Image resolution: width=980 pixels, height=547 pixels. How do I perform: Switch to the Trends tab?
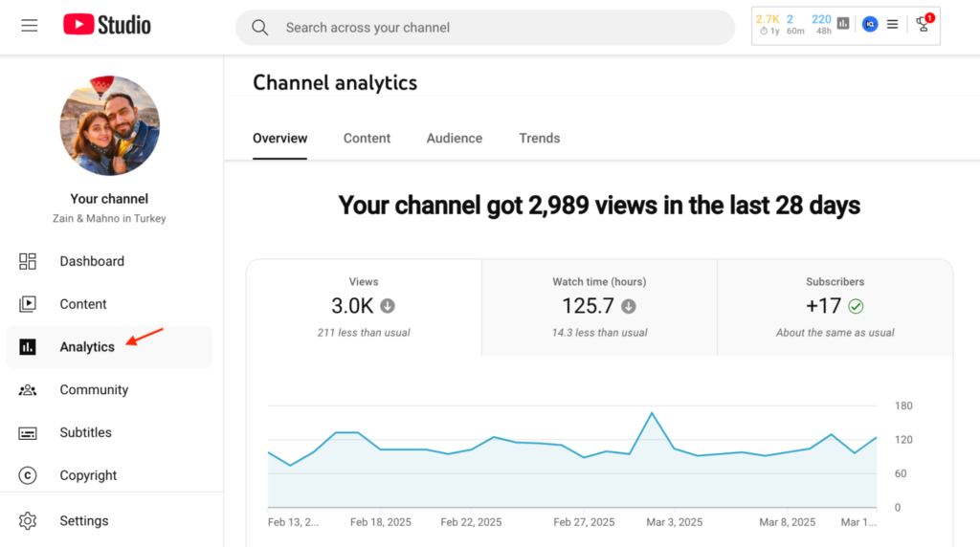(539, 139)
